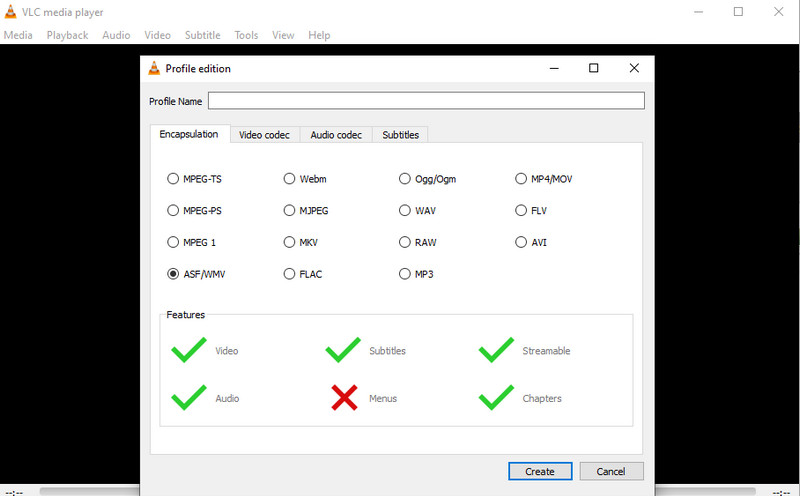Close the Profile edition dialog
Image resolution: width=800 pixels, height=496 pixels.
[633, 68]
